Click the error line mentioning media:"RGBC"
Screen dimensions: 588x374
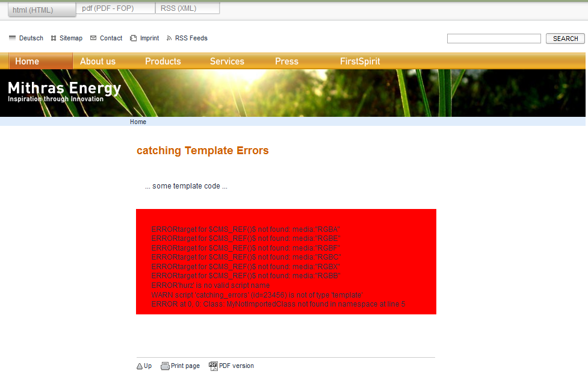coord(246,257)
